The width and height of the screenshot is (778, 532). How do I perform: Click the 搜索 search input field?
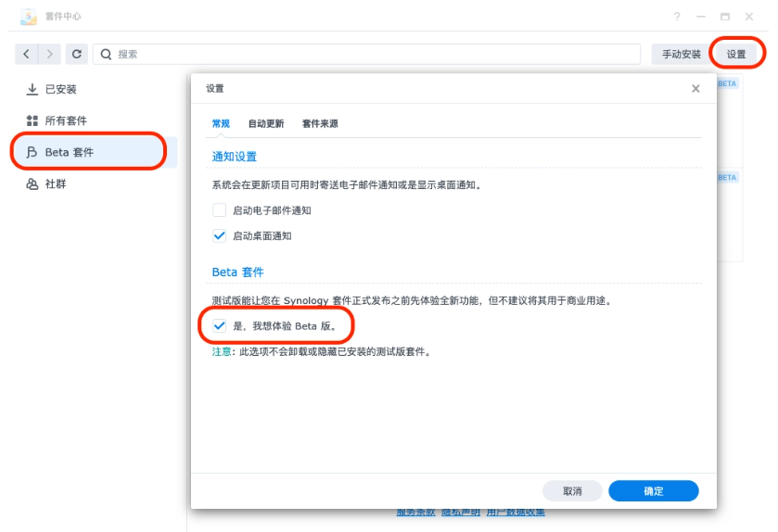pos(371,55)
